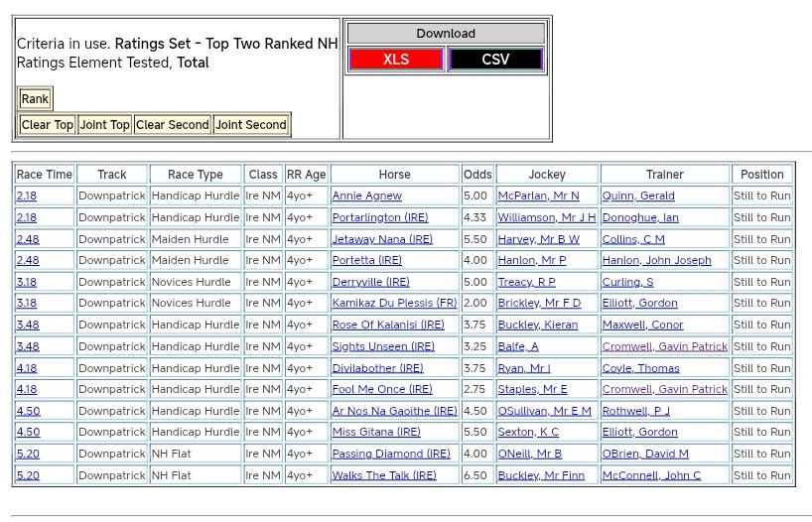
Task: Click the Odds column header
Action: point(476,175)
